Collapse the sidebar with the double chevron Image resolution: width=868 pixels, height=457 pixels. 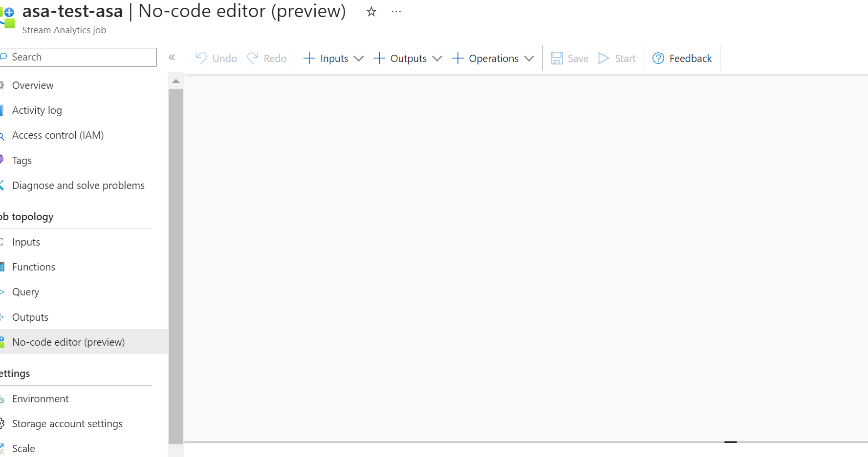click(172, 57)
